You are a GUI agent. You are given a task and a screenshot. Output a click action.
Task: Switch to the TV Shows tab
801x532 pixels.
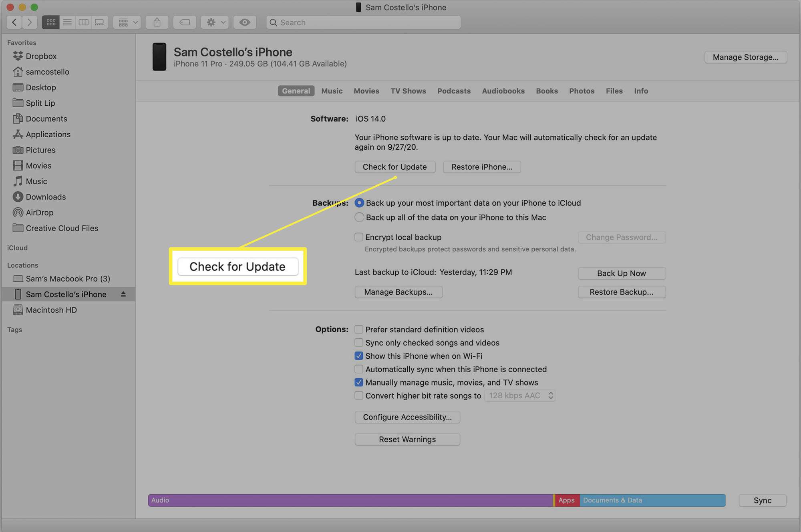pyautogui.click(x=408, y=91)
